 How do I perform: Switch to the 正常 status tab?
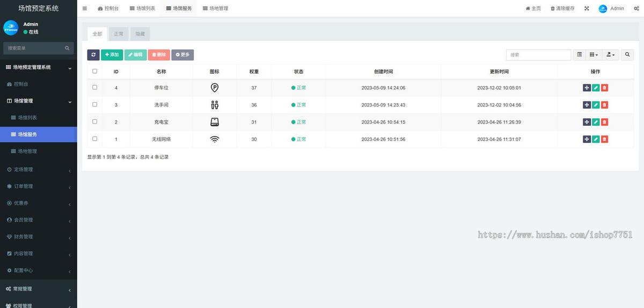coord(119,34)
